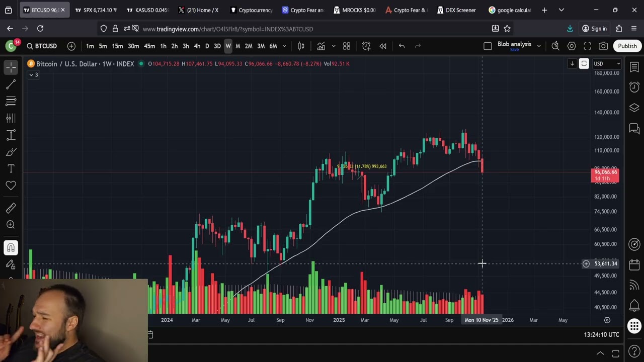Open the chats panel in right sidebar

click(634, 129)
